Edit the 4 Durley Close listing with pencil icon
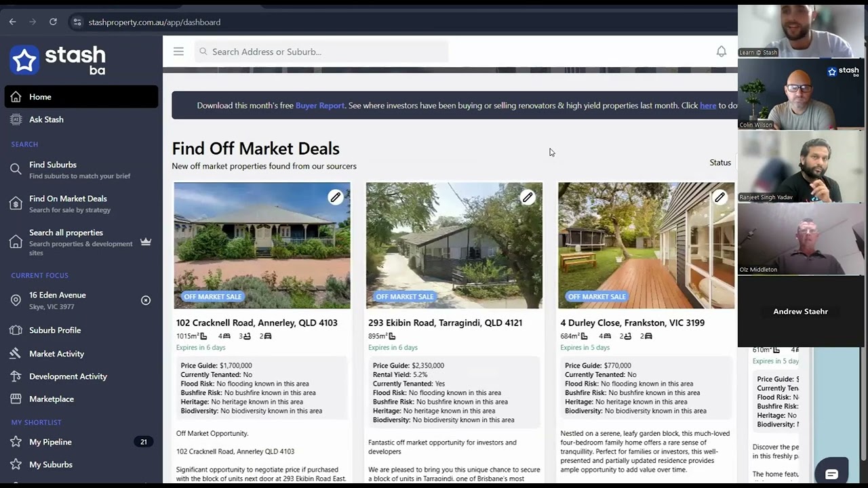 pos(719,197)
